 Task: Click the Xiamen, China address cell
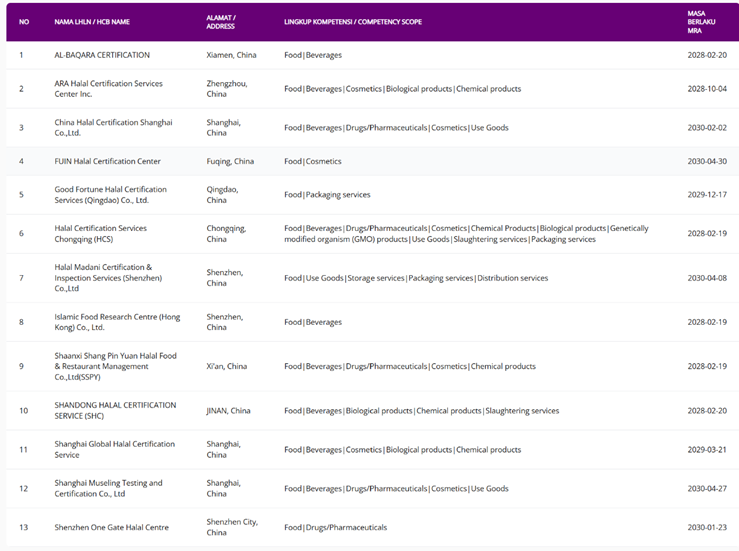point(231,55)
